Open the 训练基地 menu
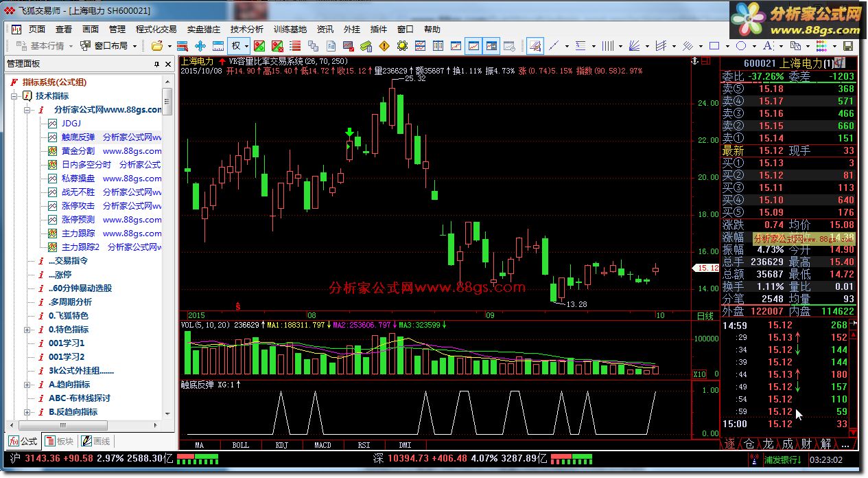Screen dimensions: 868x478 pyautogui.click(x=290, y=29)
